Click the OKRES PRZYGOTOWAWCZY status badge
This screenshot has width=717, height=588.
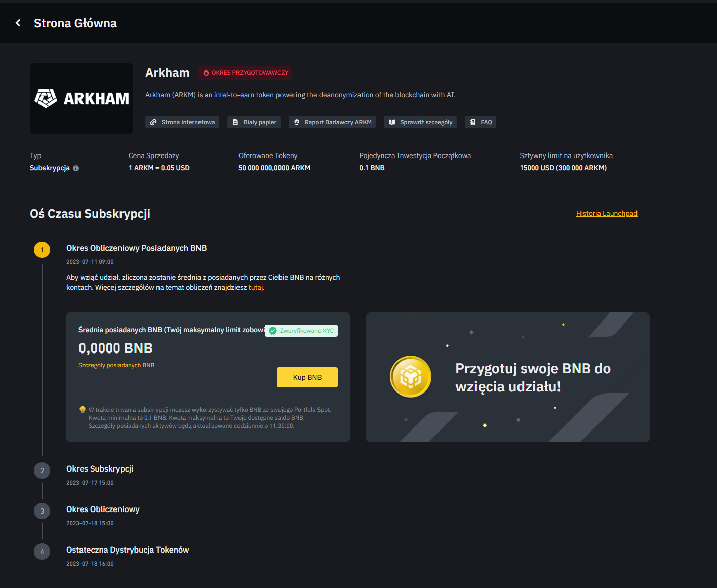tap(245, 73)
